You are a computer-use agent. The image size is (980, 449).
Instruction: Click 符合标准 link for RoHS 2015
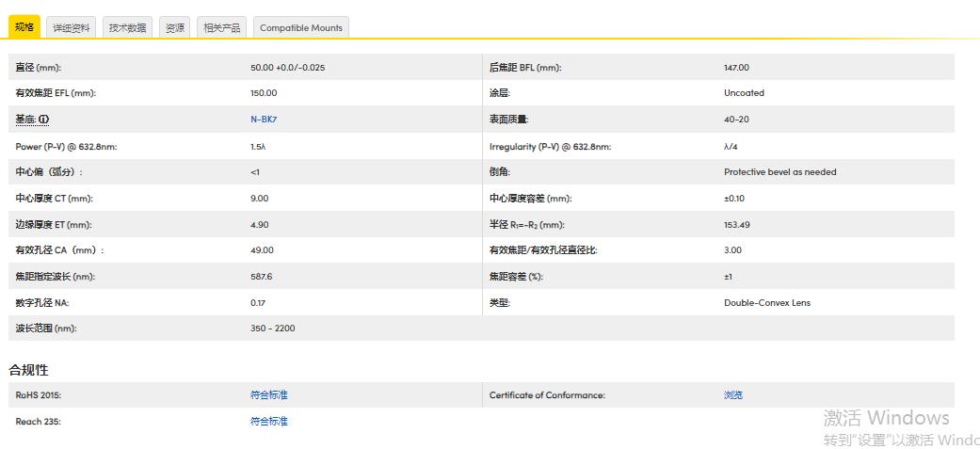coord(269,395)
